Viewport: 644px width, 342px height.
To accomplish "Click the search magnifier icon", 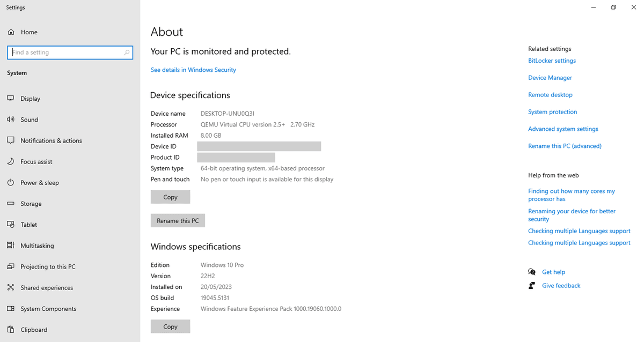I will pos(127,53).
